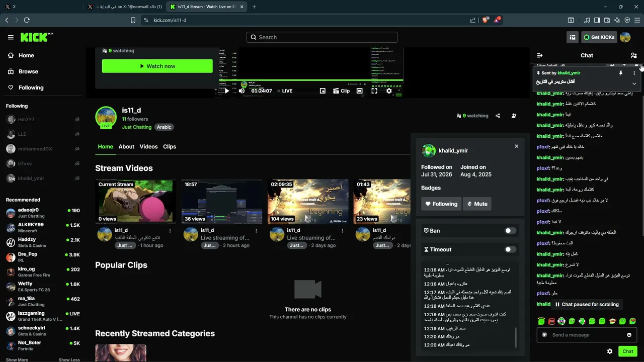Image resolution: width=644 pixels, height=362 pixels.
Task: Close the khalid_ymir user card
Action: (x=516, y=146)
